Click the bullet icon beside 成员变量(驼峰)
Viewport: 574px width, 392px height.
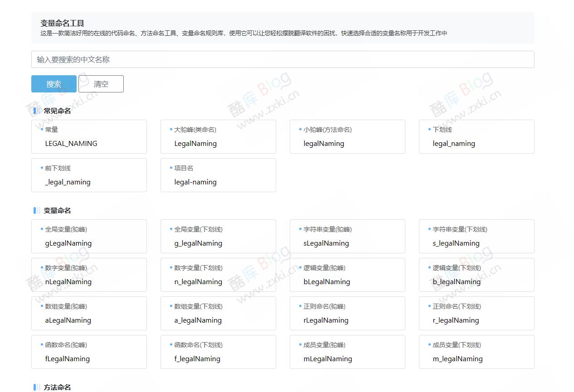[x=300, y=345]
